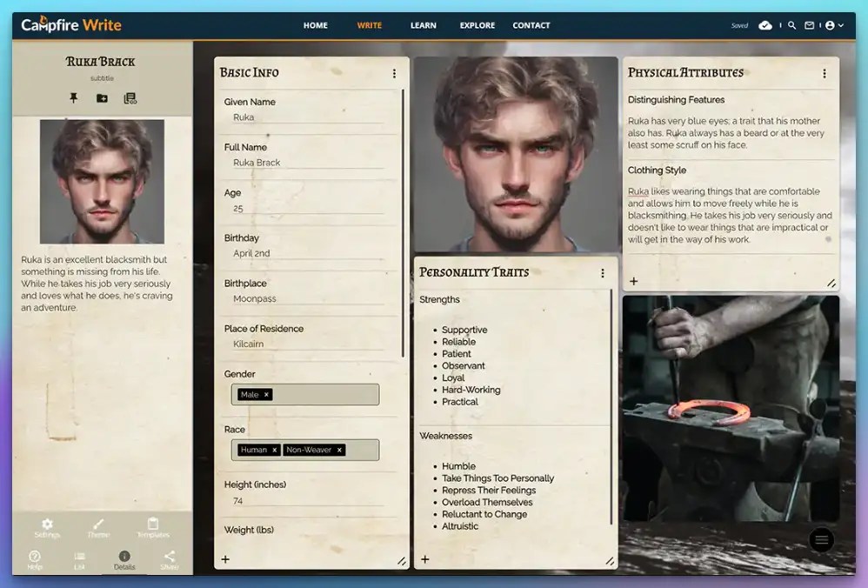Edit the Birthplace field Moonpass

pyautogui.click(x=308, y=299)
